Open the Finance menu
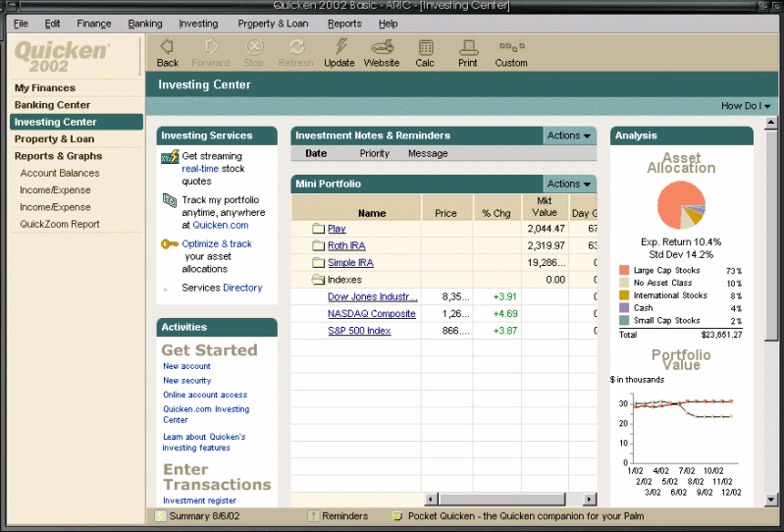 [93, 24]
